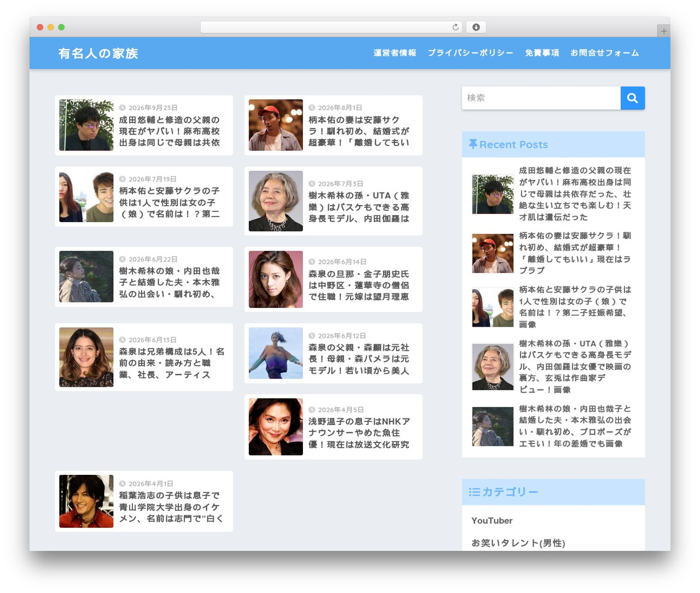700x593 pixels.
Task: Open the 2026年6月13日 森泉は兄弟構成 article thumbnail
Action: click(x=86, y=357)
